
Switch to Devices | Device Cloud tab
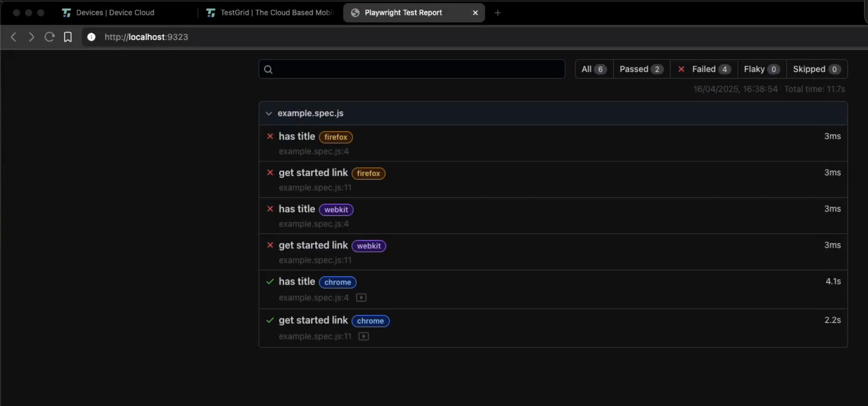pos(115,13)
